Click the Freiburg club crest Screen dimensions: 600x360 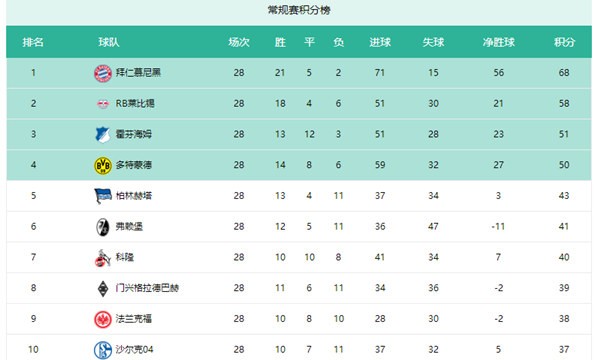click(103, 227)
